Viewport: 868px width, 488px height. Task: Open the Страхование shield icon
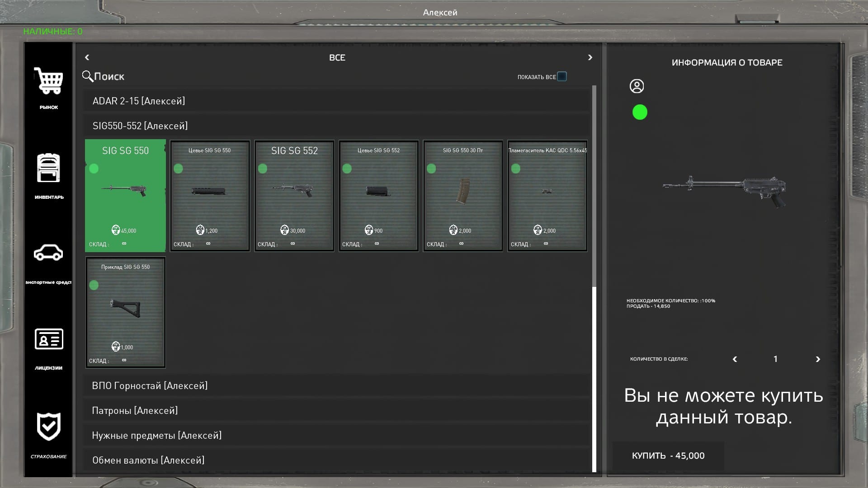tap(48, 426)
